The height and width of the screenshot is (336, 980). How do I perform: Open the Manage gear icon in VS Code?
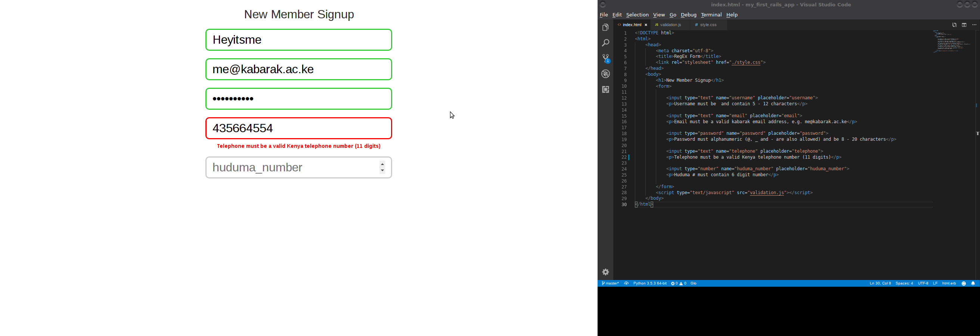tap(605, 272)
